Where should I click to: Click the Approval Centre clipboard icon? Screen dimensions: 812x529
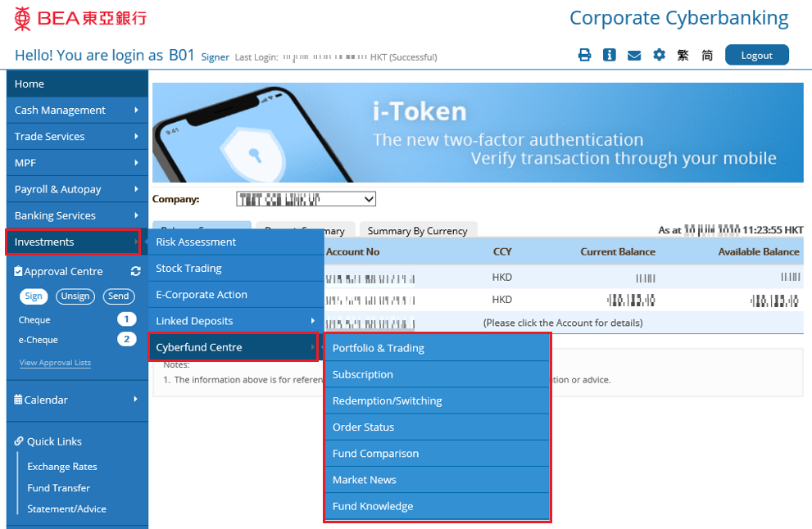(x=18, y=271)
